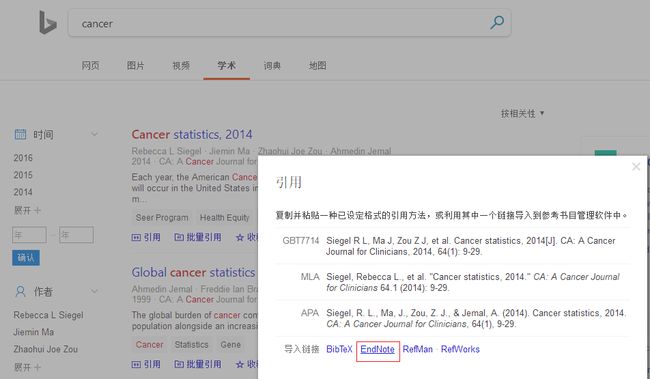Click 批量引用 under Global cancer statistics
Viewport: 650px width, 379px height.
(x=198, y=364)
